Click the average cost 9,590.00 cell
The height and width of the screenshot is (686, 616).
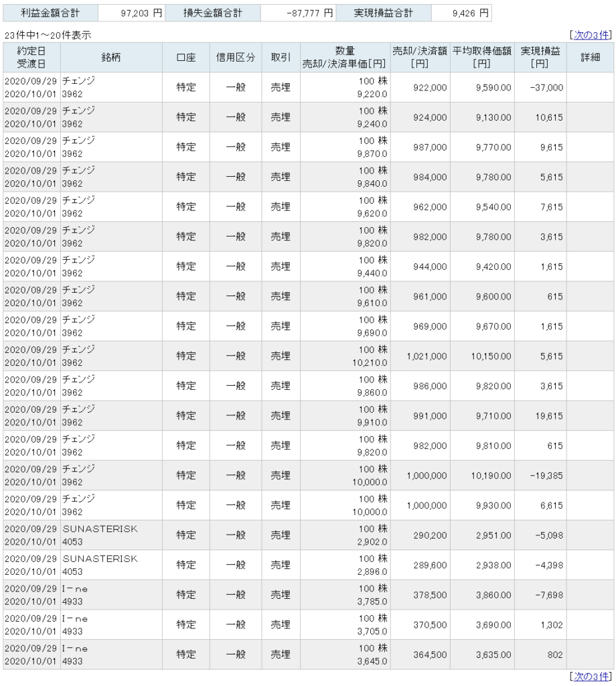pyautogui.click(x=482, y=88)
